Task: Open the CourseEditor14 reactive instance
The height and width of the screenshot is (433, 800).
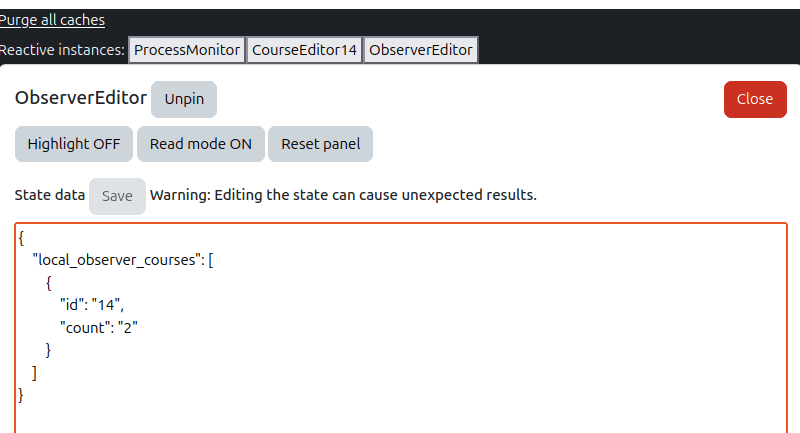Action: [x=304, y=50]
